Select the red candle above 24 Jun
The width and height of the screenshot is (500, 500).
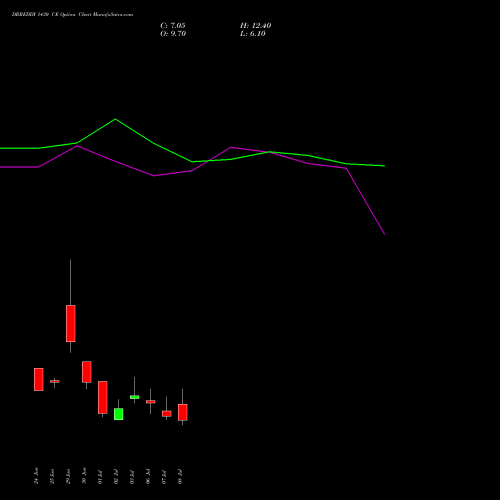(x=39, y=379)
